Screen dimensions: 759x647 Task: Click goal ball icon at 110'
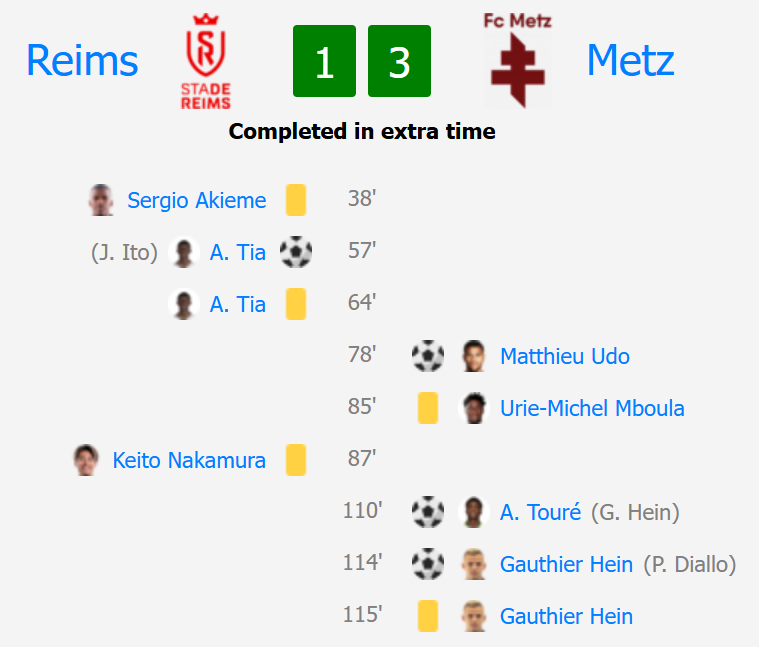pyautogui.click(x=428, y=512)
